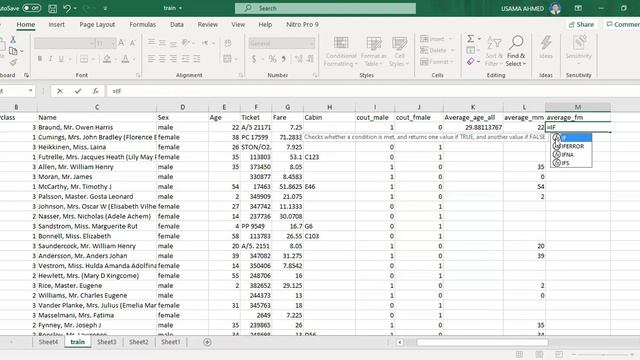
Task: Select column M header
Action: pos(578,107)
